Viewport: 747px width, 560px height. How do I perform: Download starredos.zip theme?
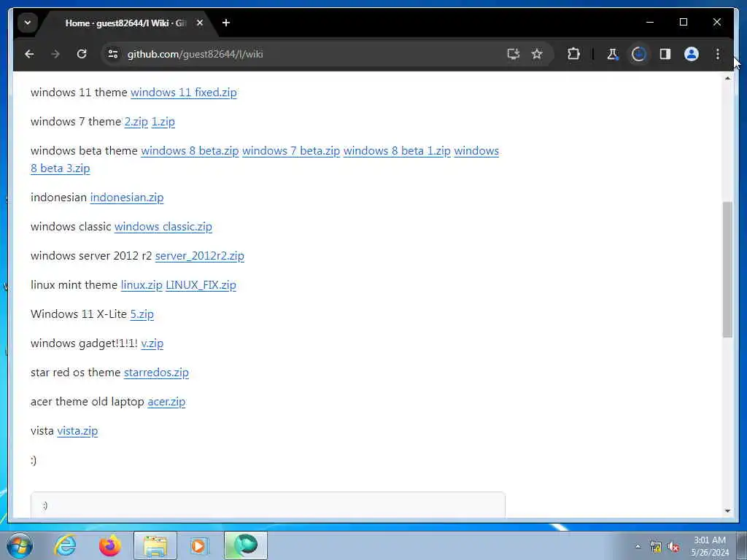pos(156,373)
